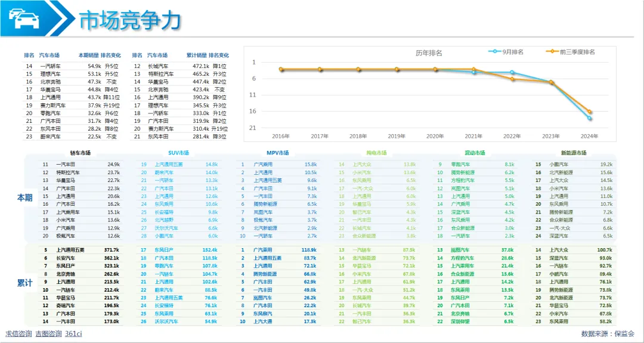This screenshot has height=343, width=644.
Task: Click the 历年排名 chart title
Action: pos(429,53)
